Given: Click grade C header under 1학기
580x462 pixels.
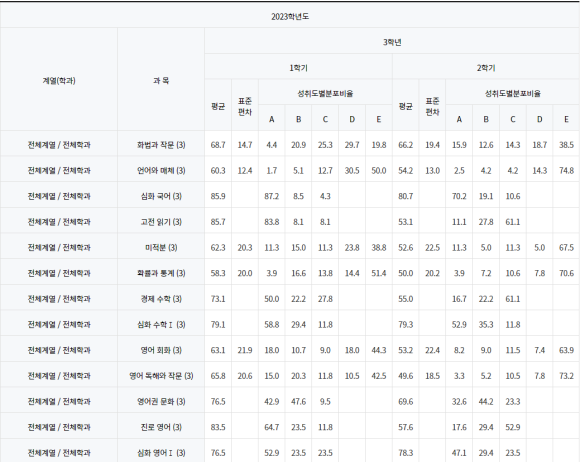Looking at the screenshot, I should (325, 119).
